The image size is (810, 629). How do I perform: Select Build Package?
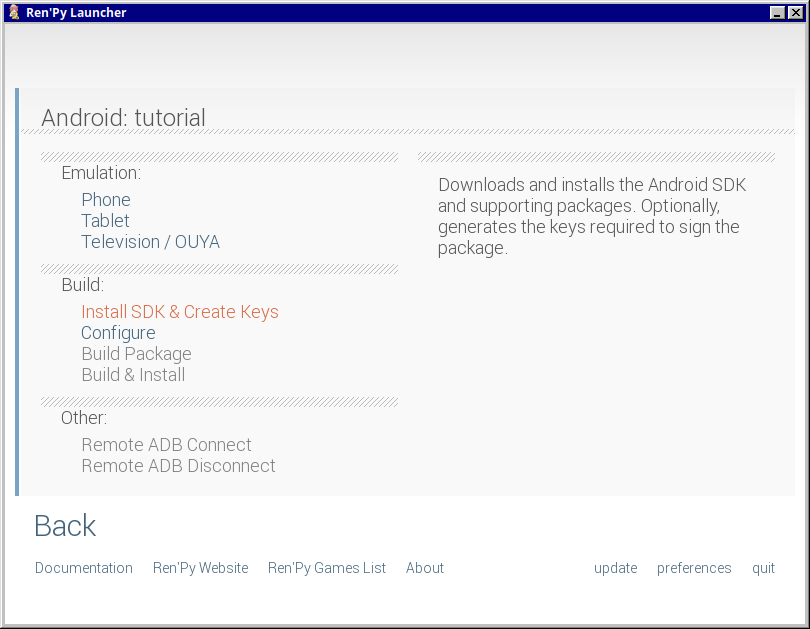(136, 354)
